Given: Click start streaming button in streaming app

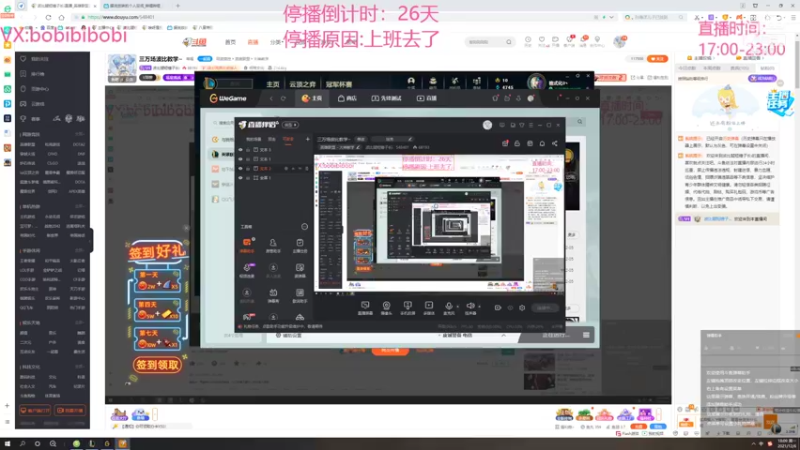Looking at the screenshot, I should pos(544,308).
